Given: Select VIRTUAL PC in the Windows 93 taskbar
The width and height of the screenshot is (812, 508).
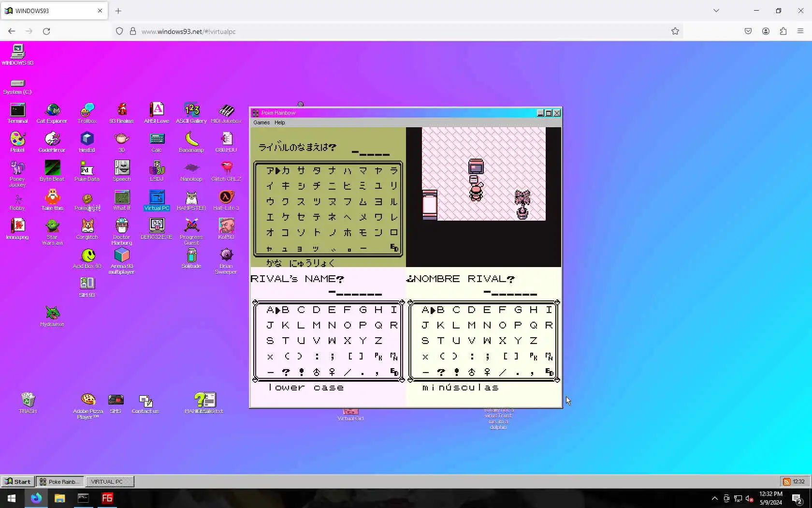Looking at the screenshot, I should (110, 481).
